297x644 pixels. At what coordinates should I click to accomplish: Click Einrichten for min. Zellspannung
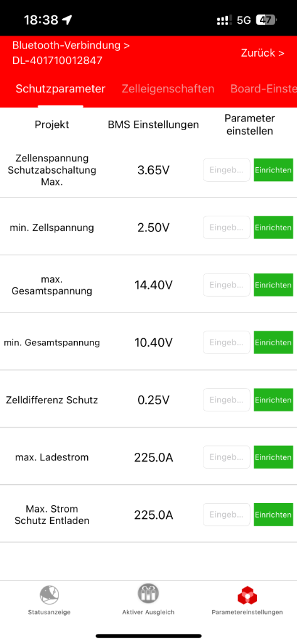273,228
